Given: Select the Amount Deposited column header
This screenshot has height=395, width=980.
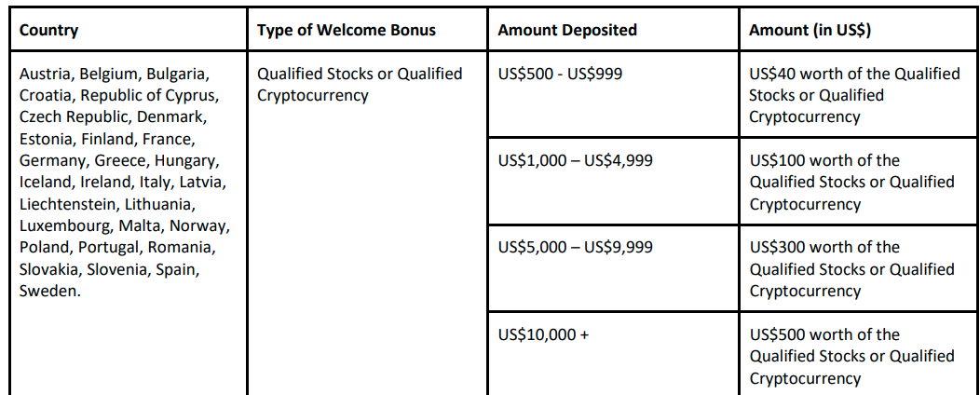Looking at the screenshot, I should [x=567, y=30].
